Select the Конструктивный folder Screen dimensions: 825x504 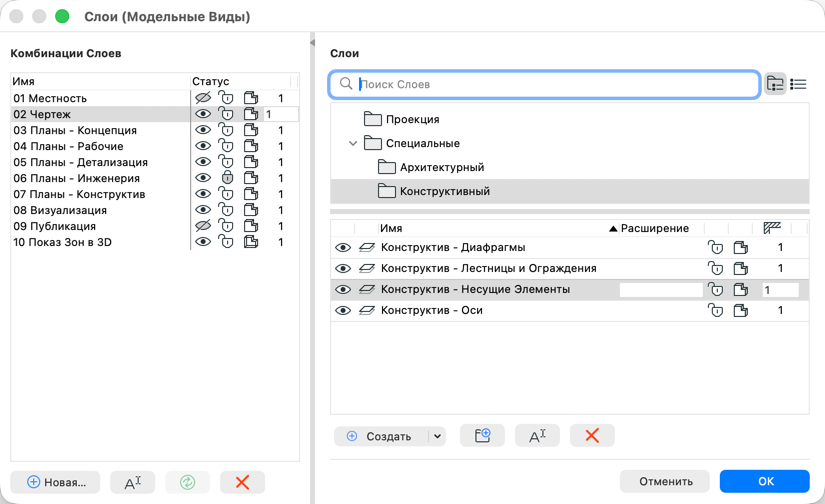coord(569,191)
